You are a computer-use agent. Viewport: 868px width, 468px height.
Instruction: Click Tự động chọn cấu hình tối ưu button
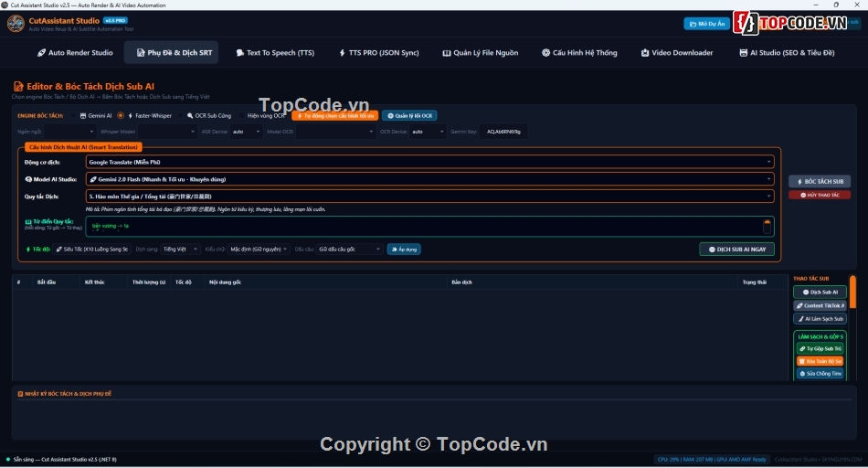(x=335, y=116)
